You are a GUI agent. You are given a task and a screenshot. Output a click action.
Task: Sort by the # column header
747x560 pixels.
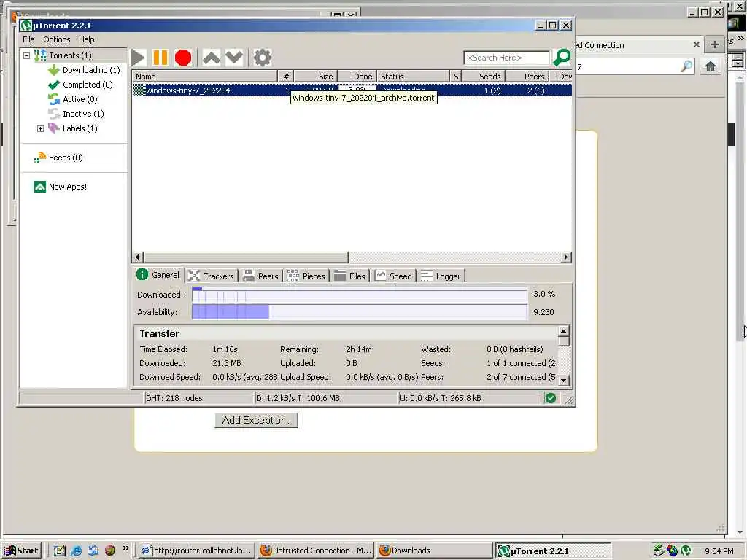286,76
